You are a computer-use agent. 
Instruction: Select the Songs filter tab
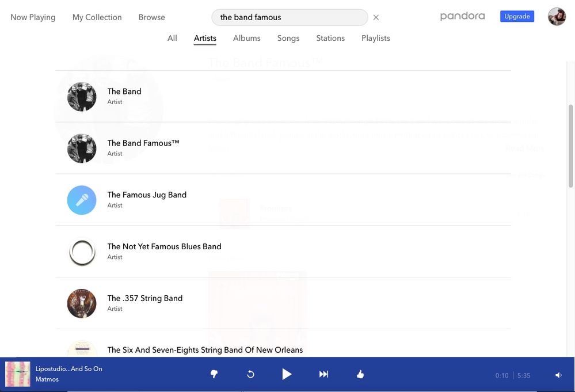pyautogui.click(x=288, y=38)
